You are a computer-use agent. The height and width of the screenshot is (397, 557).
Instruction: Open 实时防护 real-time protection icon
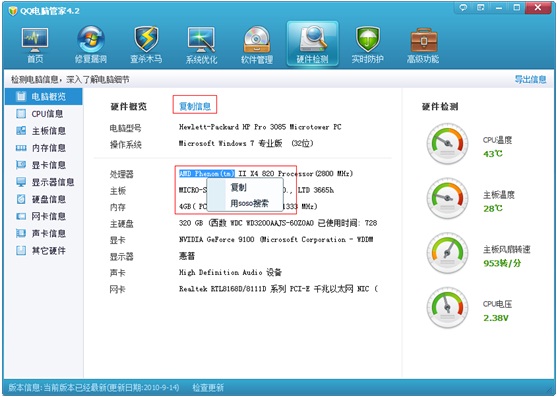pyautogui.click(x=368, y=45)
